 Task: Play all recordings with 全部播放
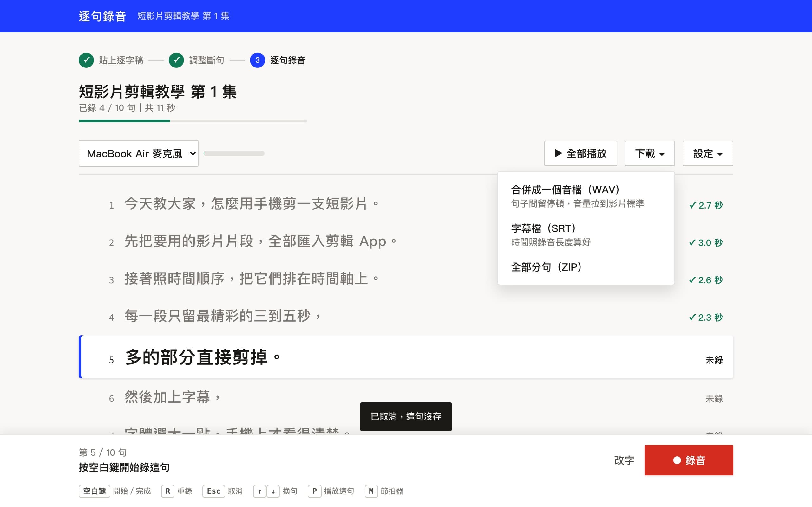tap(580, 154)
